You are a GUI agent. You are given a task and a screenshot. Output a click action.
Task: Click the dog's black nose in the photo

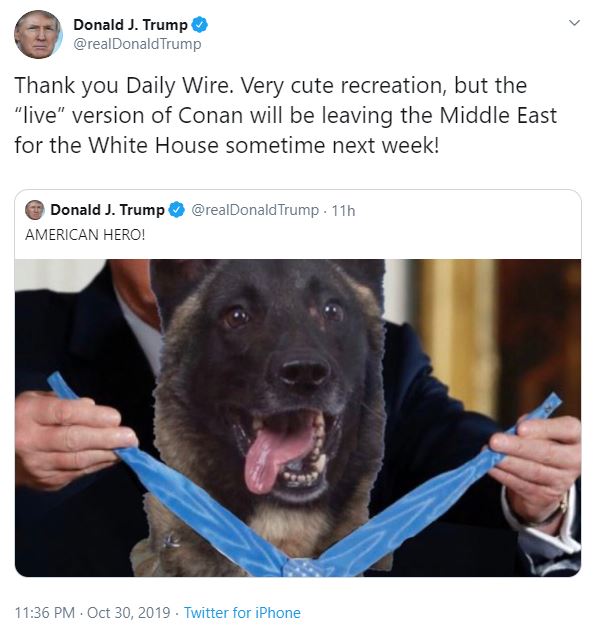click(x=305, y=371)
